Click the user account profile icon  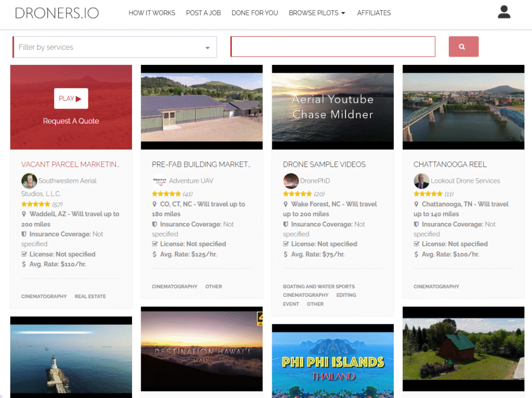(503, 12)
